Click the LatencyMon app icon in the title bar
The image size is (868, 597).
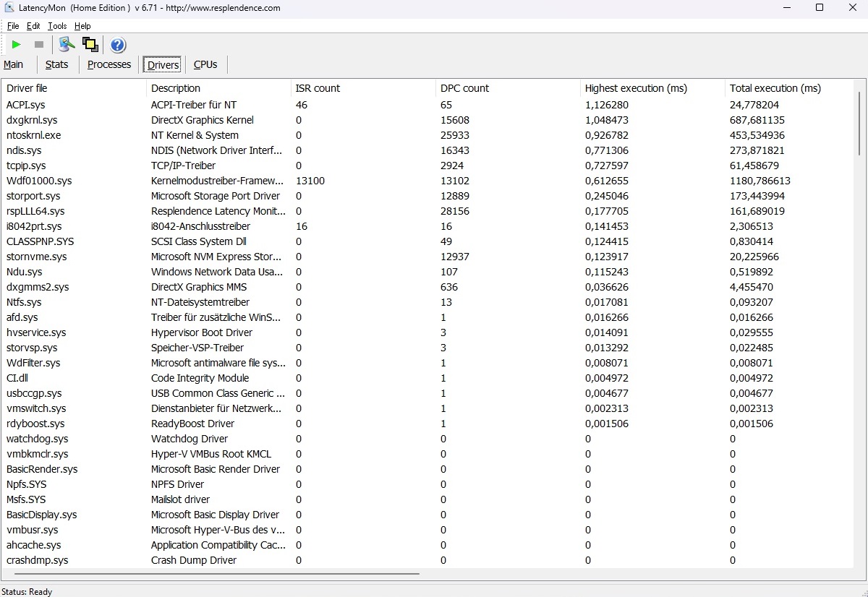9,8
